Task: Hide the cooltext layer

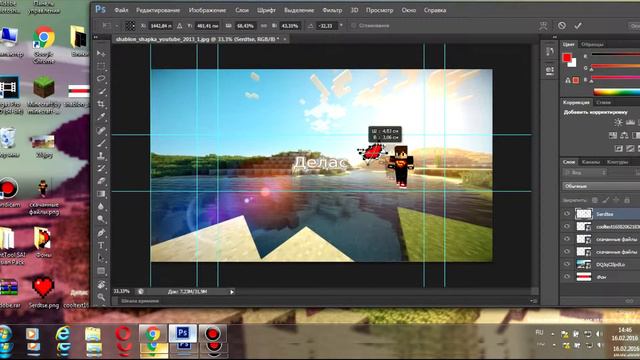Action: pyautogui.click(x=567, y=226)
